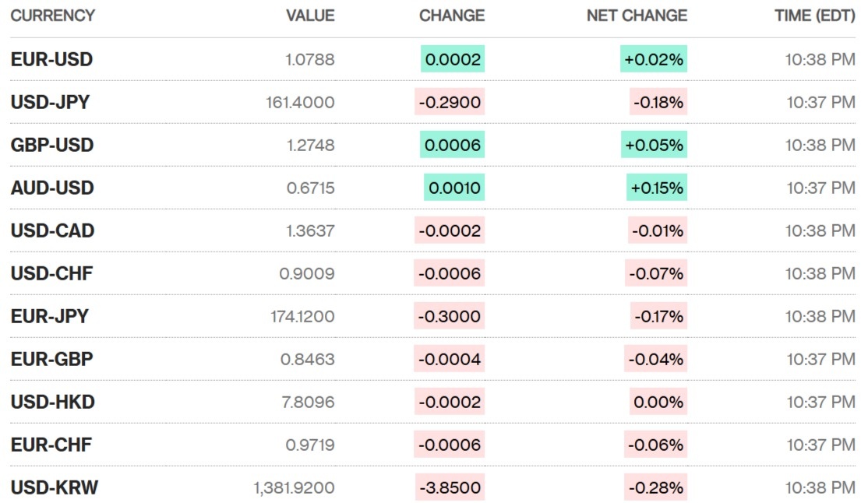Open the EUR-USD currency pair link
868x503 pixels.
[51, 59]
